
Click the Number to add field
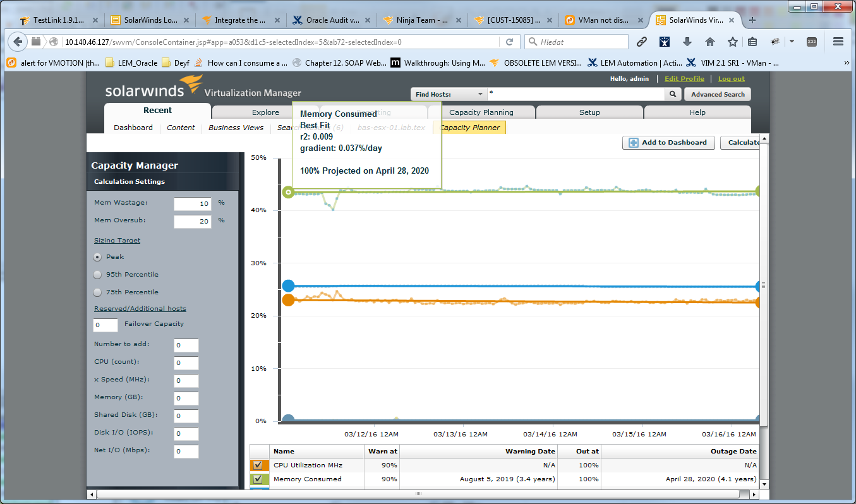tap(186, 345)
